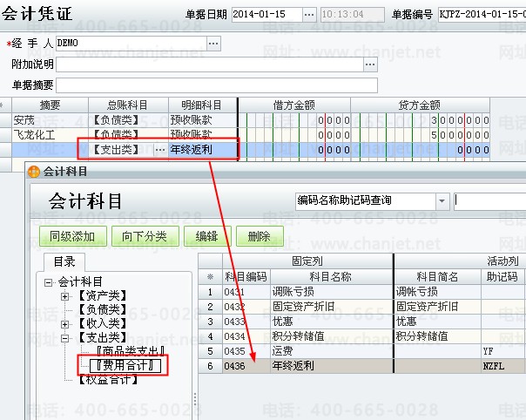Open the date picker beside 单据日期

pyautogui.click(x=309, y=15)
